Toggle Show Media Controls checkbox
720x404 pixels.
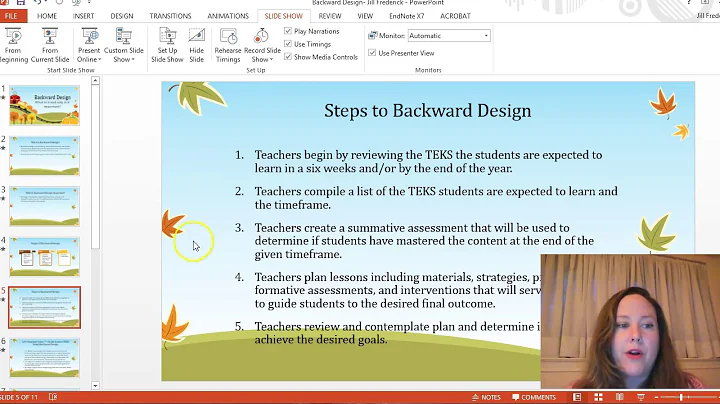tap(288, 56)
